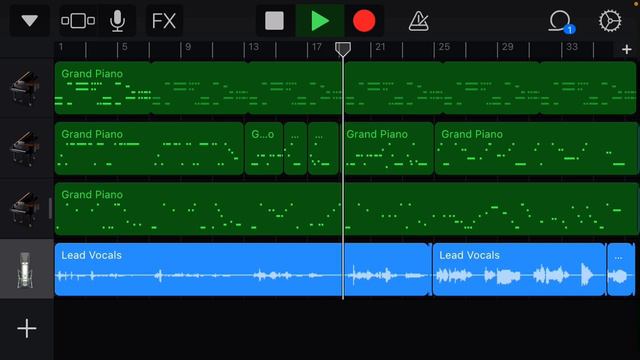The height and width of the screenshot is (360, 640).
Task: Add a new track with plus button
Action: click(27, 328)
